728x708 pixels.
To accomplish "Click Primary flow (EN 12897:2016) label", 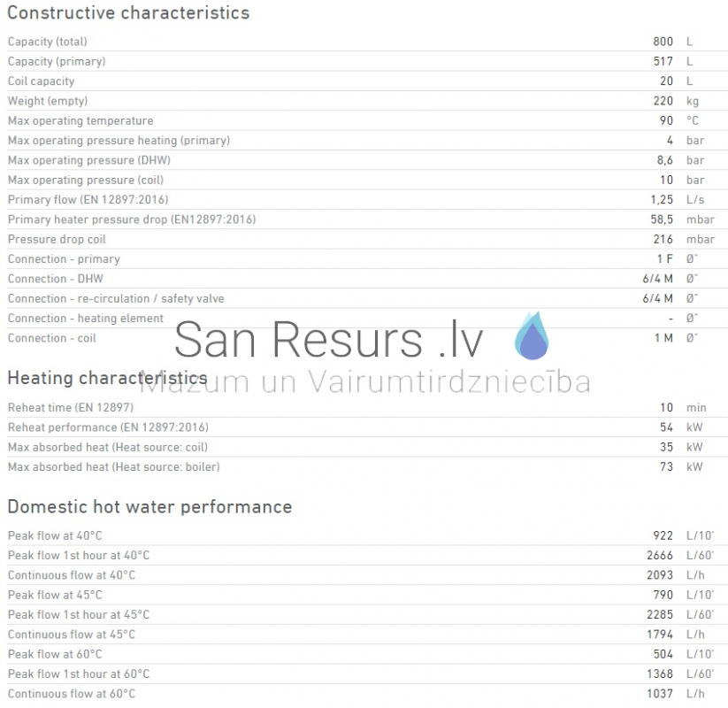I will [88, 200].
